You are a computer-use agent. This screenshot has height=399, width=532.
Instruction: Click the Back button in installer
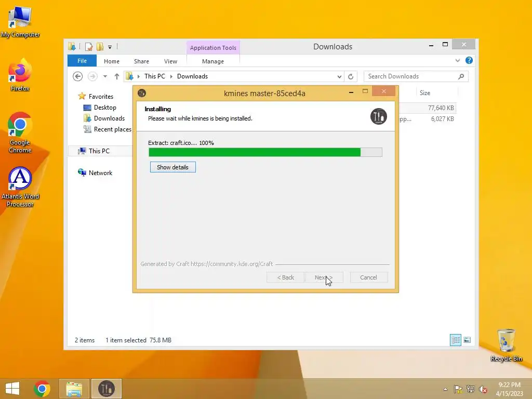click(x=285, y=277)
